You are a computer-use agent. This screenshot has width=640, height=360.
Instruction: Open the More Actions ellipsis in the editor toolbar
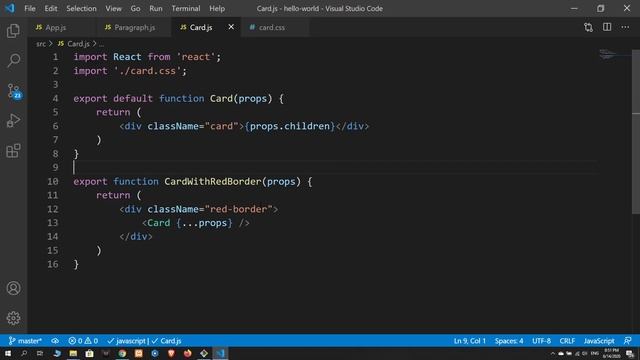(x=625, y=27)
